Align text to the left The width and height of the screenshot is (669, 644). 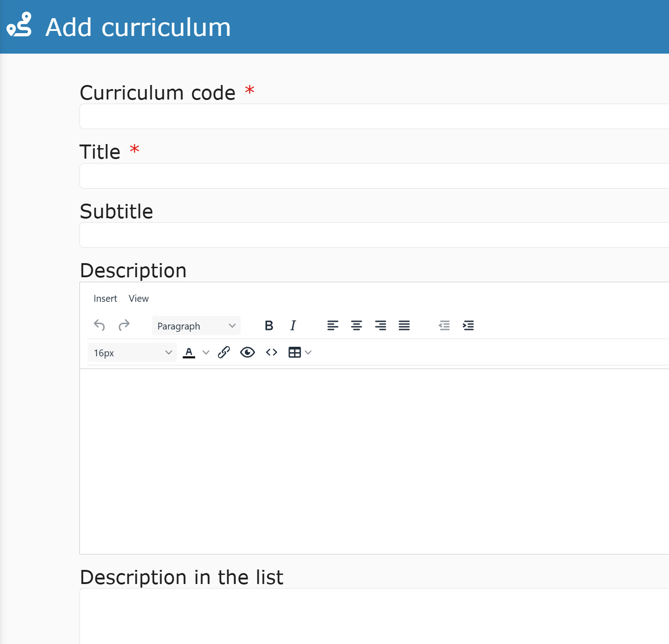332,325
